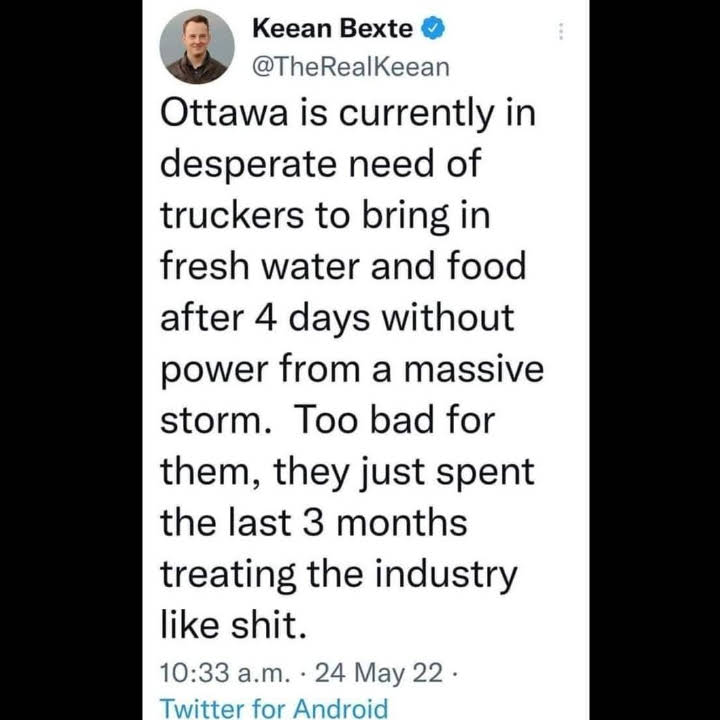
Task: Click the text the last 3 months
Action: [314, 522]
